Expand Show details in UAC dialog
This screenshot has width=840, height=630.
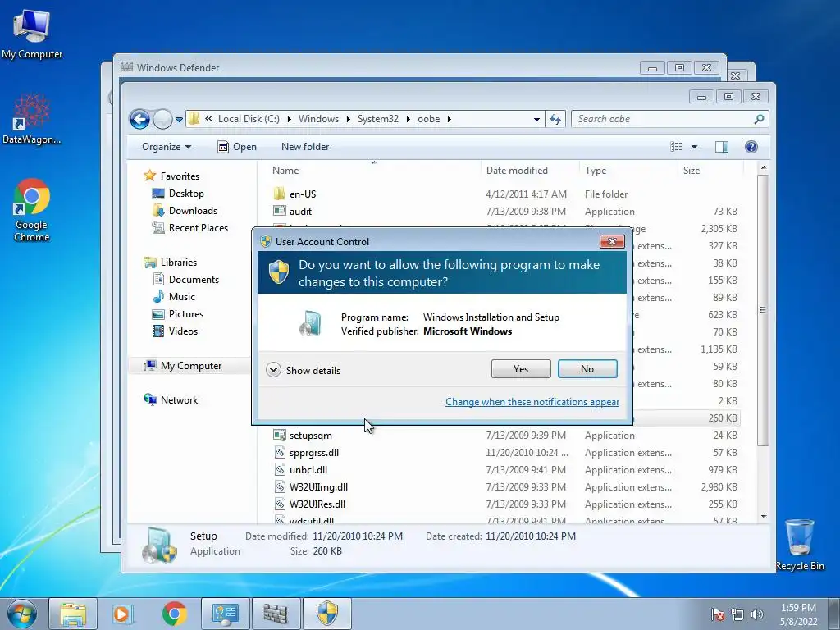[x=304, y=370]
